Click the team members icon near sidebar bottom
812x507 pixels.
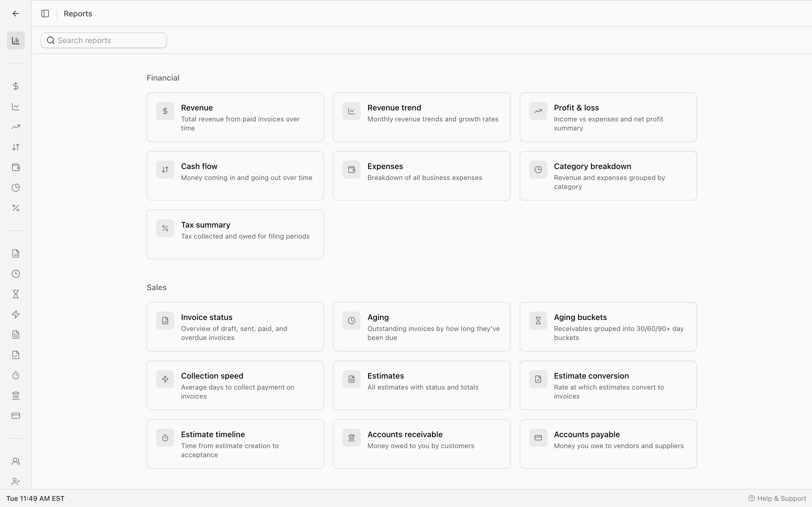(16, 461)
